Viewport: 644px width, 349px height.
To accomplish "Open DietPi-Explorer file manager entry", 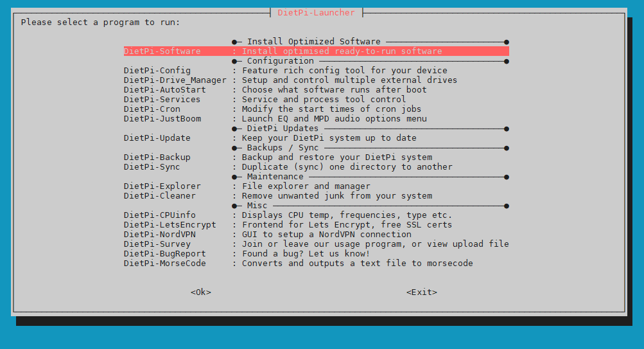I will click(317, 186).
